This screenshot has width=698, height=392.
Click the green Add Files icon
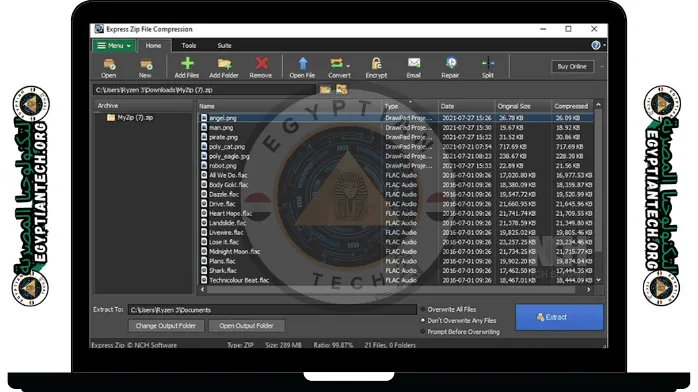click(x=187, y=63)
